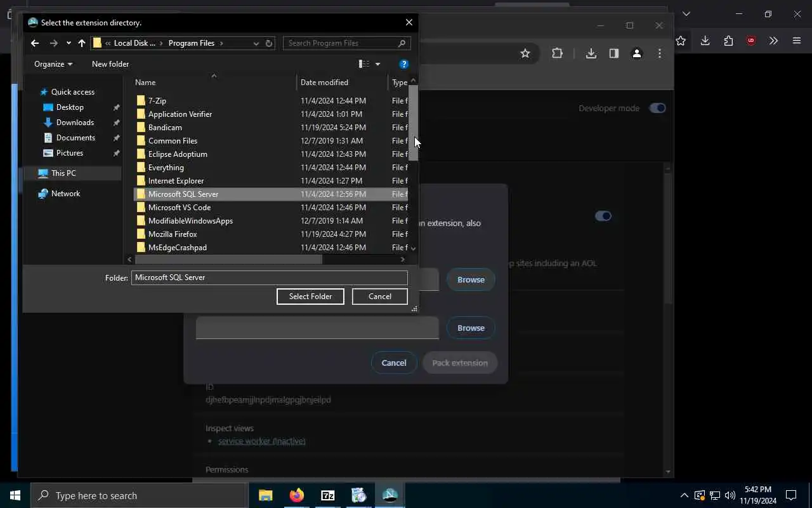Open browser Extensions puzzle icon
Image resolution: width=812 pixels, height=508 pixels.
point(557,53)
